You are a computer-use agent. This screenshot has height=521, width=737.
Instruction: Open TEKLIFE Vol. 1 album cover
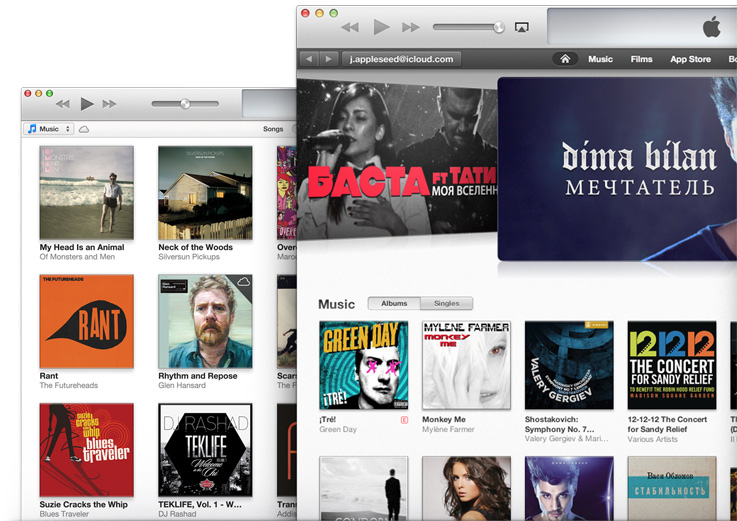pos(205,450)
